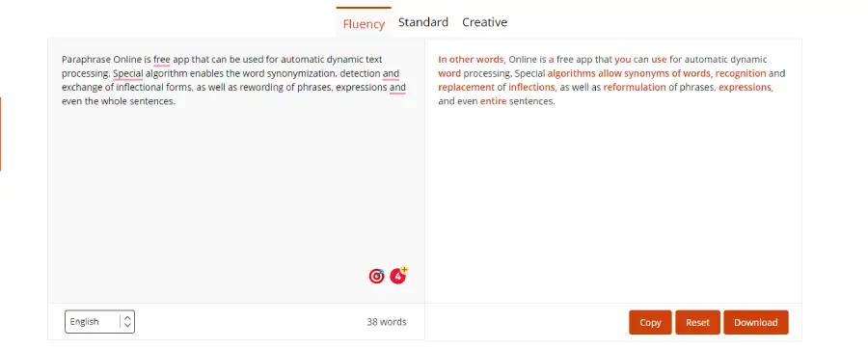Click underlined 'and' after 'detection'
Screen dimensions: 868x349
[391, 73]
